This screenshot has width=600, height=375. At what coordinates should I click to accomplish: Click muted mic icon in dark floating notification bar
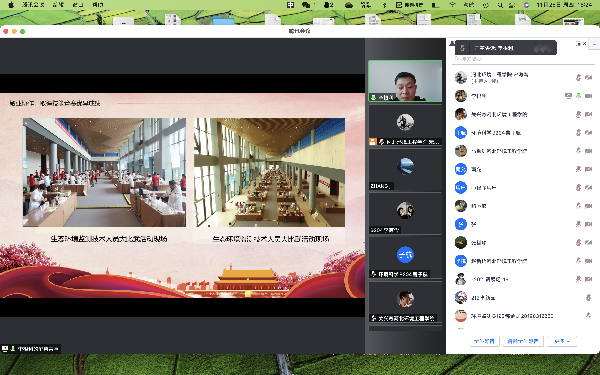[462, 48]
